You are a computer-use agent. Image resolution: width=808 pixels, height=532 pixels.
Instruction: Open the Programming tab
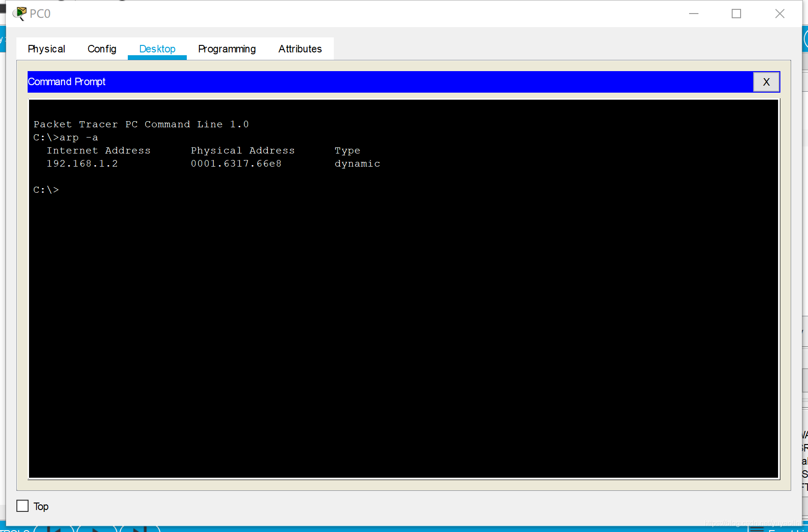tap(227, 49)
